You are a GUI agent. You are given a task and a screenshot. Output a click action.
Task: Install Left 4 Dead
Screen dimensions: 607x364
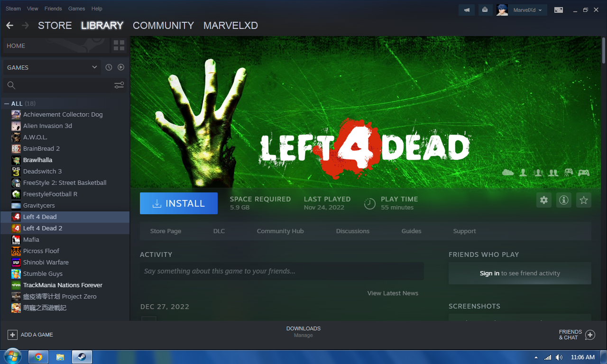179,203
